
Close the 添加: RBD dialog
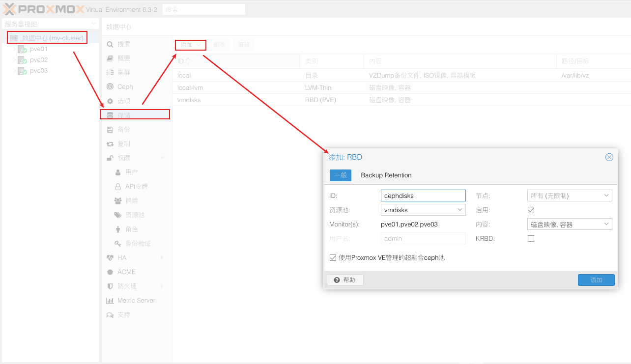coord(609,157)
